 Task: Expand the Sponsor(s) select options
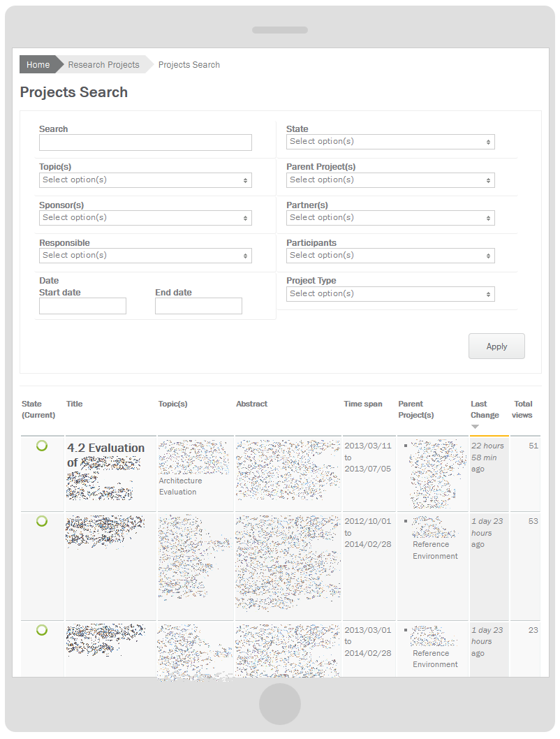click(145, 218)
